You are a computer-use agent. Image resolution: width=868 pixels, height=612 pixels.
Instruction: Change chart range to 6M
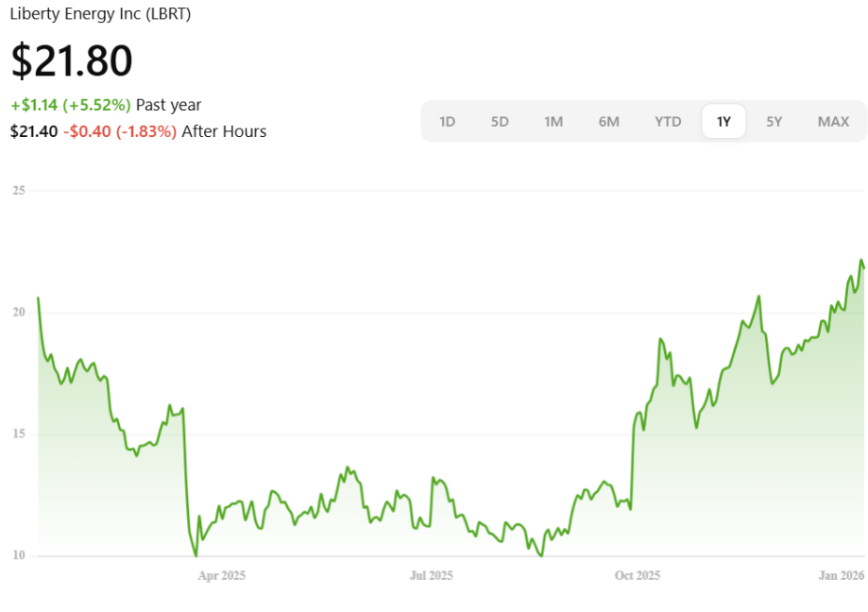click(x=609, y=121)
